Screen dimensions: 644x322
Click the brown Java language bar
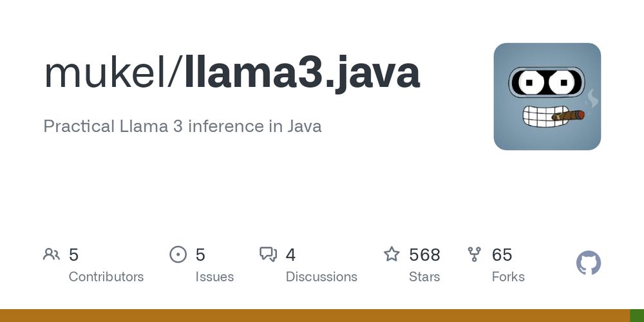pyautogui.click(x=315, y=316)
